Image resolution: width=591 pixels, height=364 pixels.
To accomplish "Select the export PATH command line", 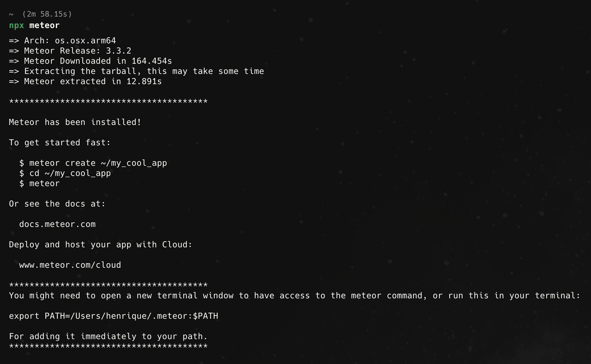I will (114, 316).
